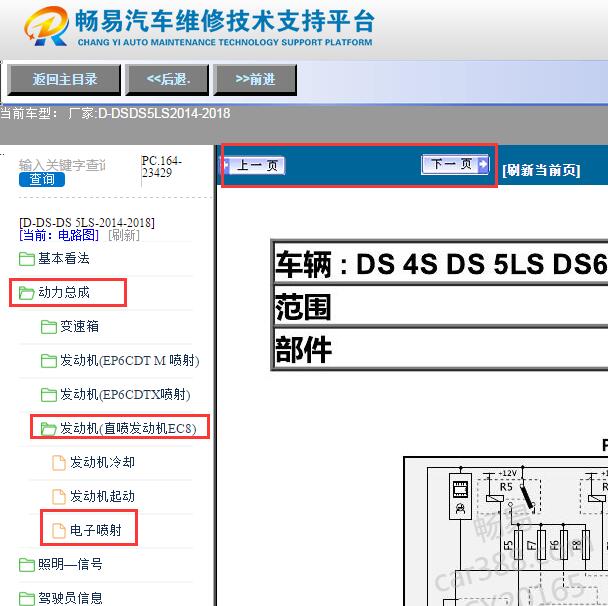Click the 发动机起动 document icon
This screenshot has height=606, width=608.
(59, 497)
